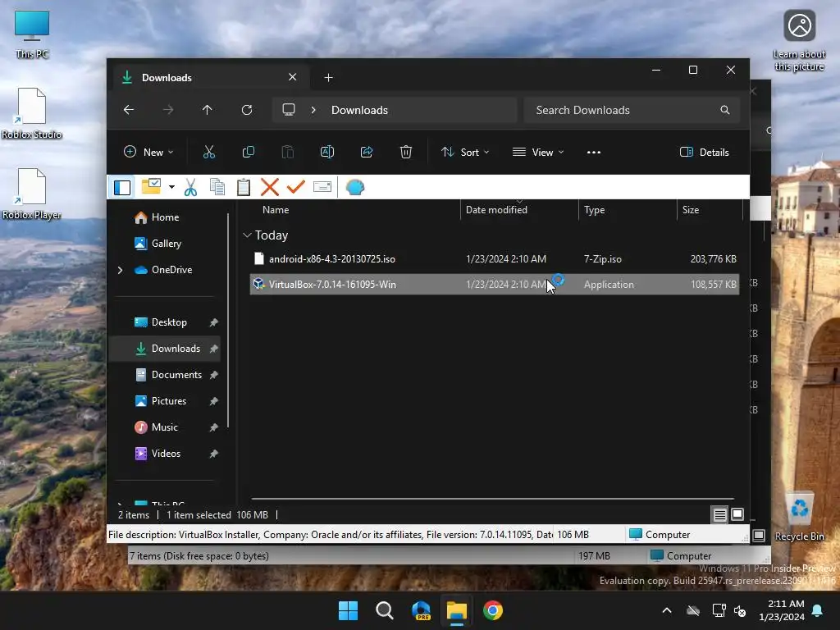Click the search magnifier icon in search box

tap(725, 110)
